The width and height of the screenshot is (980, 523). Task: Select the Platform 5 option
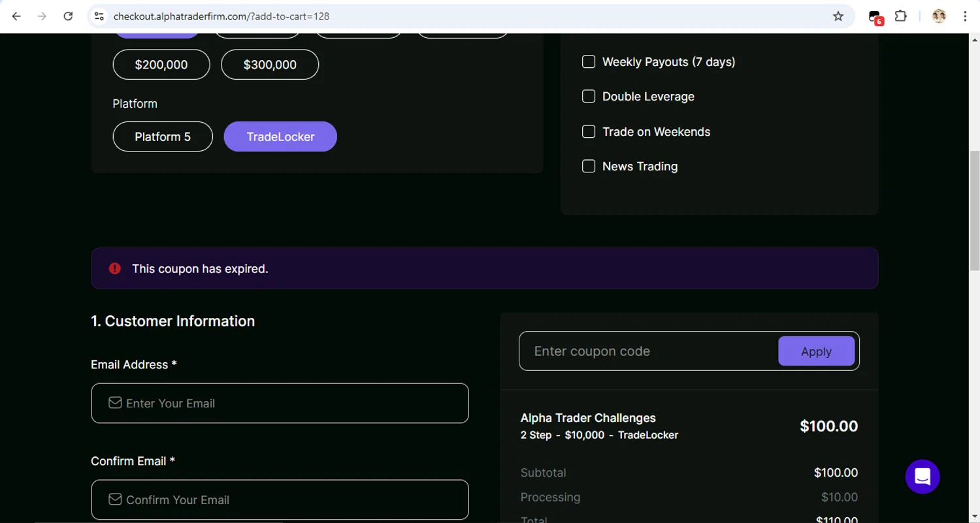pyautogui.click(x=163, y=136)
